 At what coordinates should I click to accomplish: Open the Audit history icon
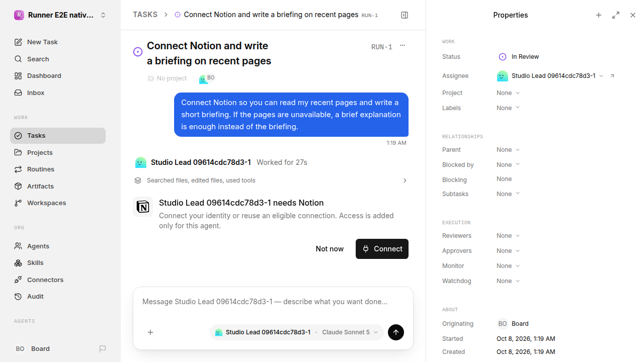pos(18,297)
